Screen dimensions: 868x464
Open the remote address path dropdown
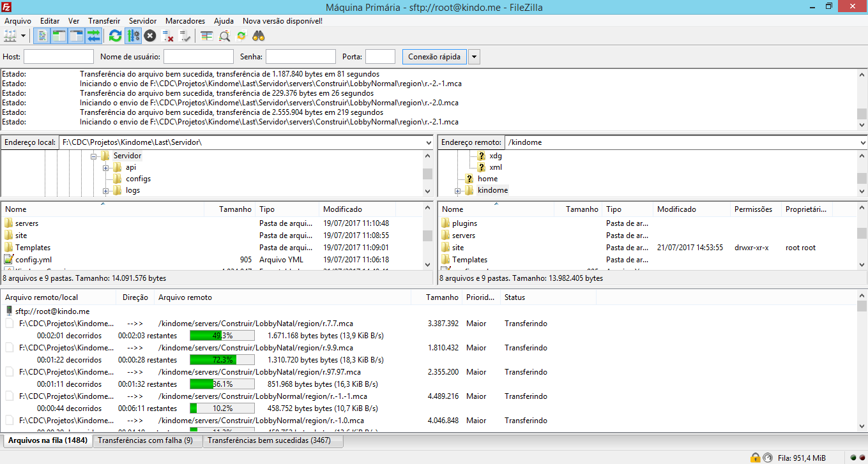862,142
